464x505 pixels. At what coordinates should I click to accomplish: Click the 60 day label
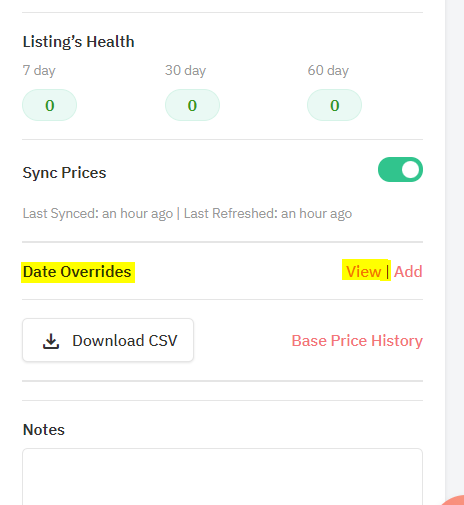tap(328, 71)
